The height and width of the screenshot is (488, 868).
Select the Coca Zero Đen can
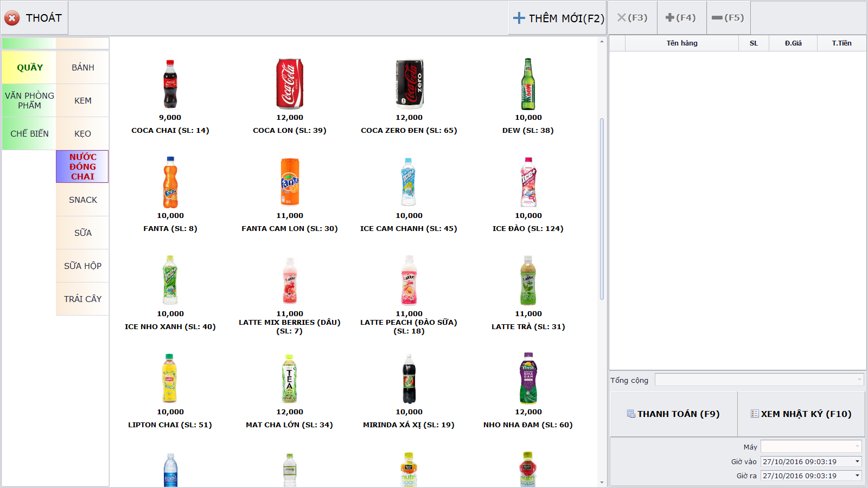coord(409,84)
